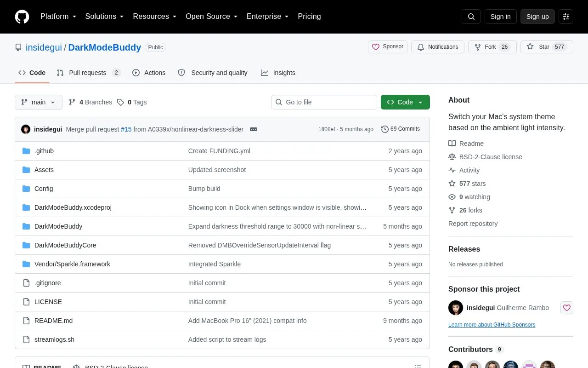View the 9 watching link

click(469, 197)
